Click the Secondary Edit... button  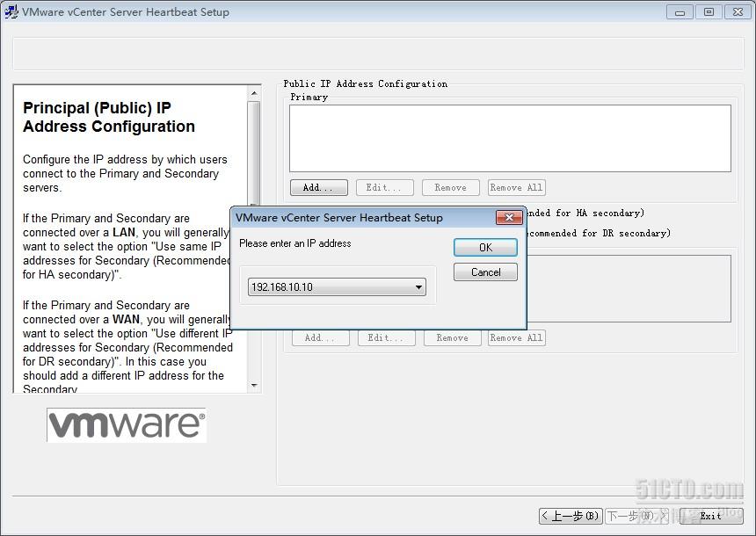tap(386, 338)
